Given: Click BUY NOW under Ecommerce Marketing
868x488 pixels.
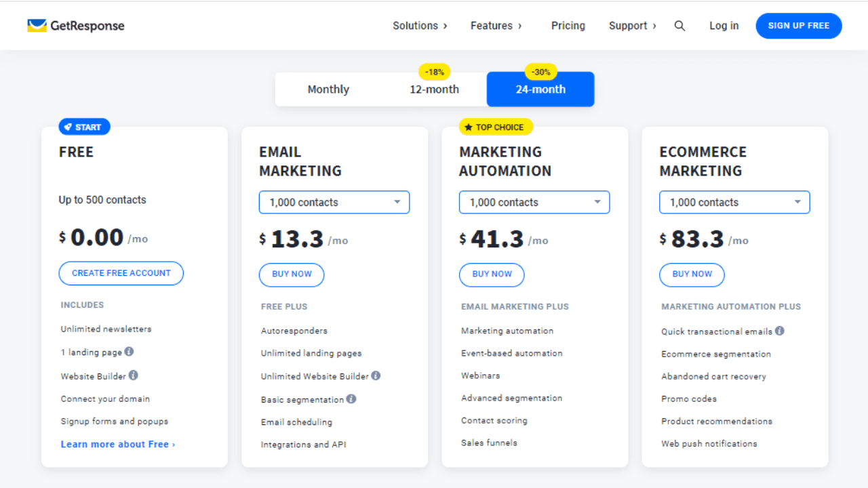Looking at the screenshot, I should coord(692,274).
